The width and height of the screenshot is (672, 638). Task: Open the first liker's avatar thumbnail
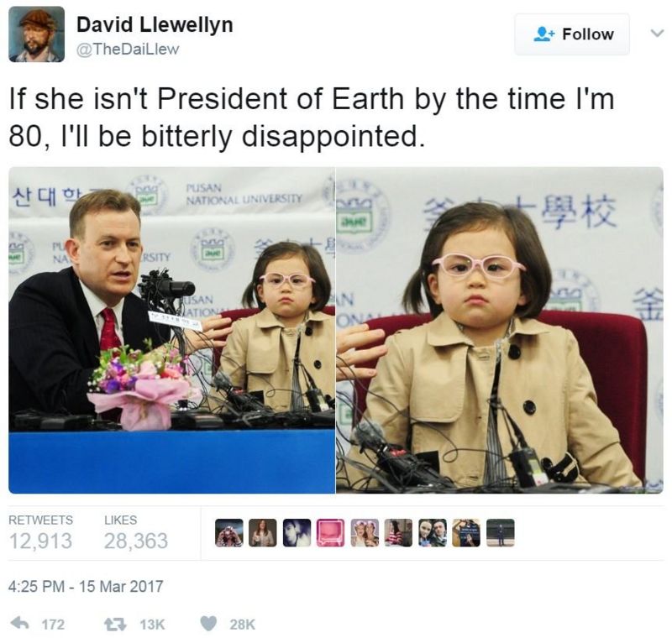[x=228, y=533]
